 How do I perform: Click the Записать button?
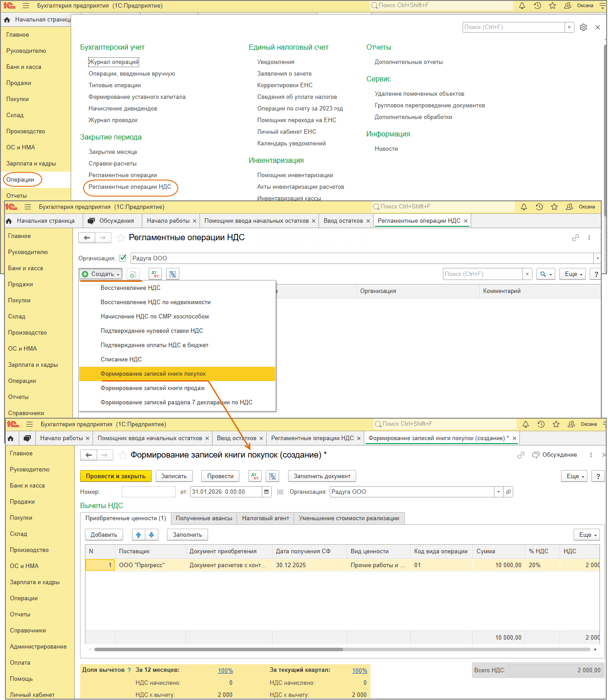tap(174, 476)
